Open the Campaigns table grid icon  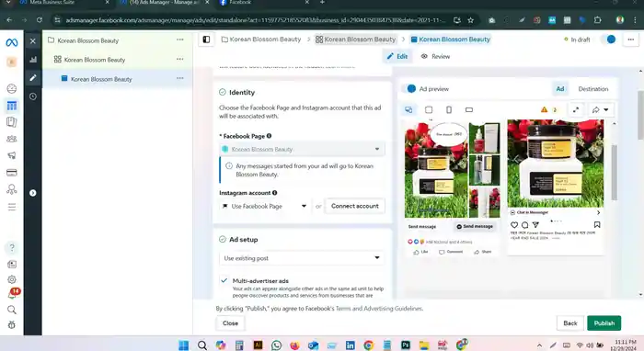(x=11, y=106)
